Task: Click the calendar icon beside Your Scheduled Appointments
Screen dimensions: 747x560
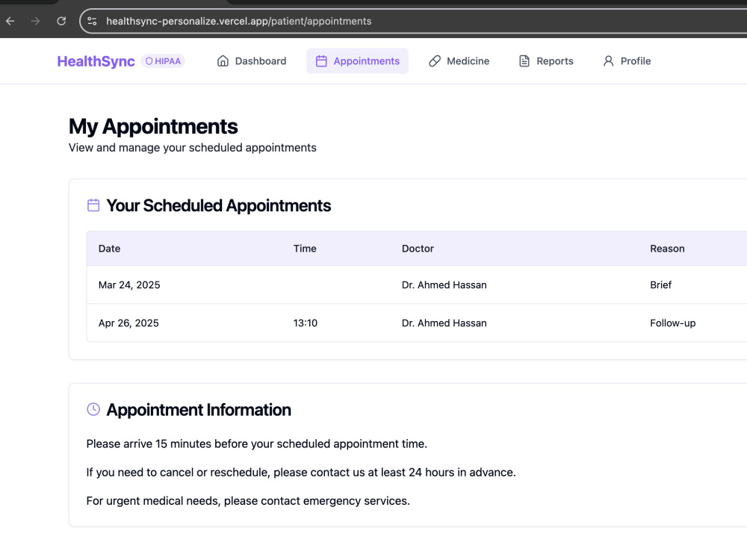Action: [x=93, y=205]
